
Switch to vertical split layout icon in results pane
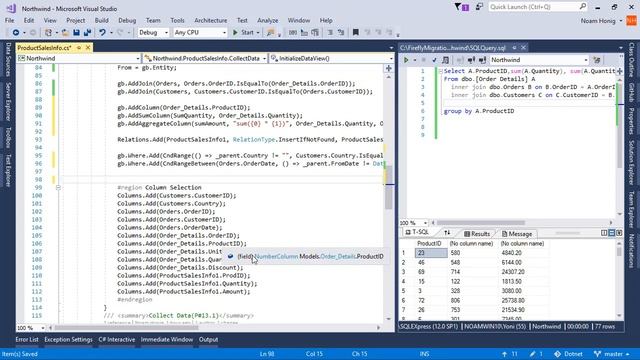coord(604,233)
